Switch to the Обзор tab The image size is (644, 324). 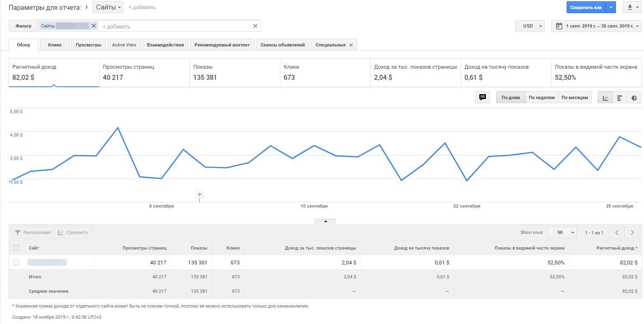point(23,45)
